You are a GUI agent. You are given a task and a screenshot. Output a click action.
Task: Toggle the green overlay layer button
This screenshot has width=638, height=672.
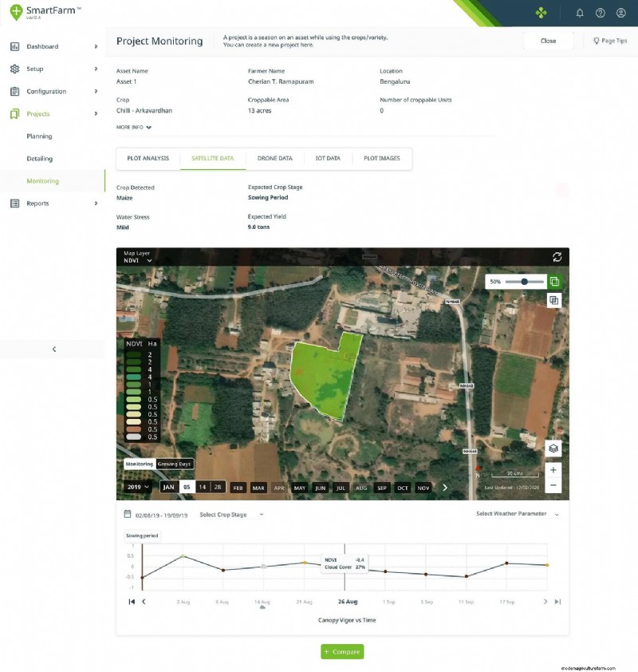click(554, 282)
